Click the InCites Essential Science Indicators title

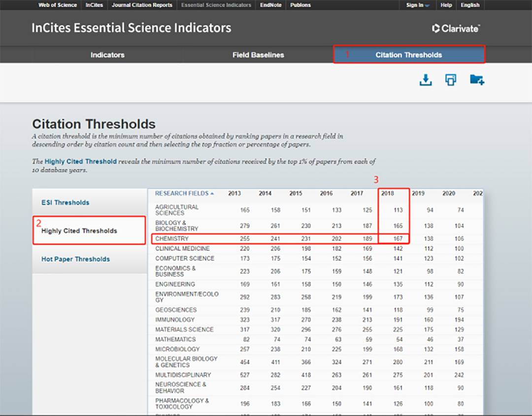click(132, 28)
